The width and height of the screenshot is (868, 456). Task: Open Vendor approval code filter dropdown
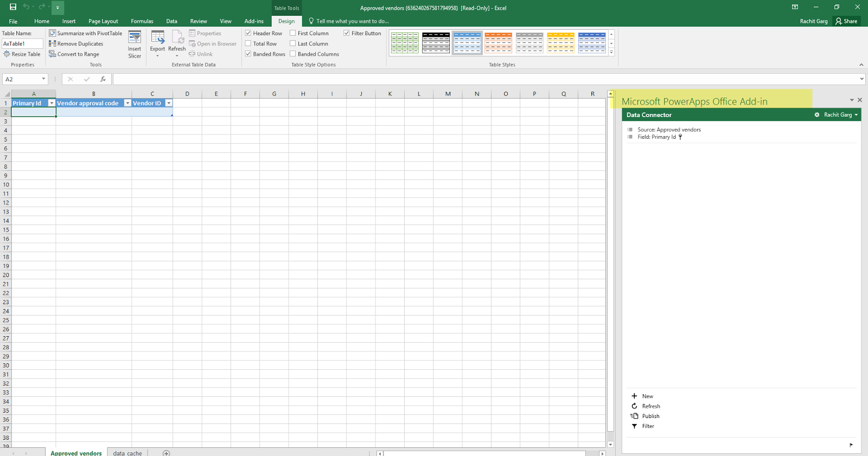(x=127, y=103)
